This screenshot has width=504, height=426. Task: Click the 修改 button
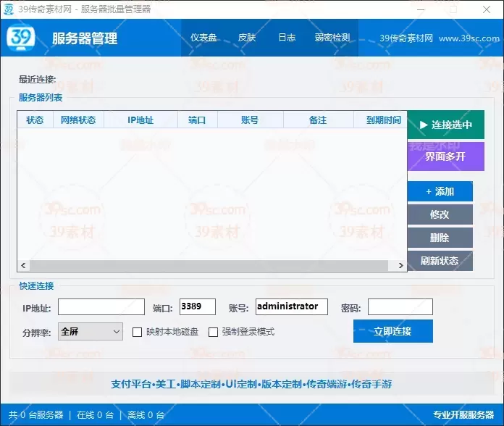point(440,214)
